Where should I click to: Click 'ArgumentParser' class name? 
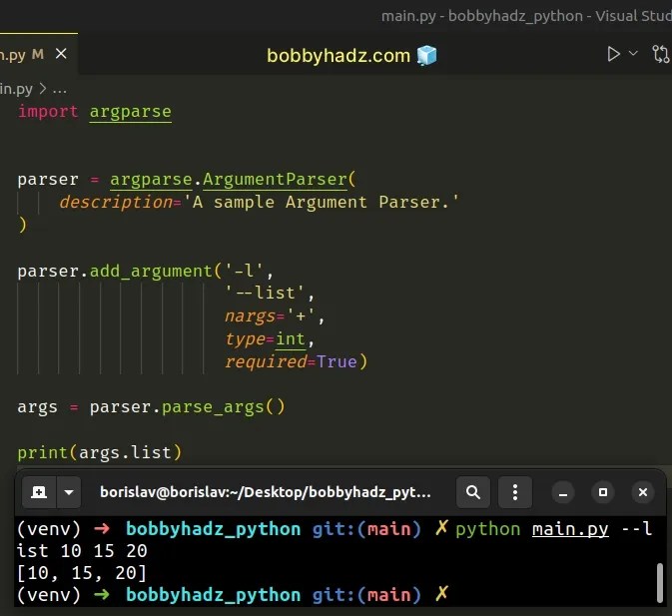[x=275, y=180]
